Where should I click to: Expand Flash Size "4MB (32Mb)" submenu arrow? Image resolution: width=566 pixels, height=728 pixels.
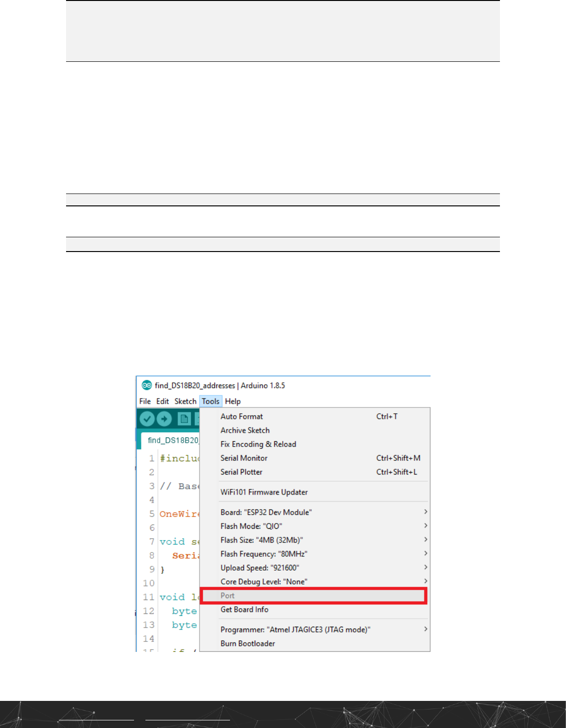(425, 539)
